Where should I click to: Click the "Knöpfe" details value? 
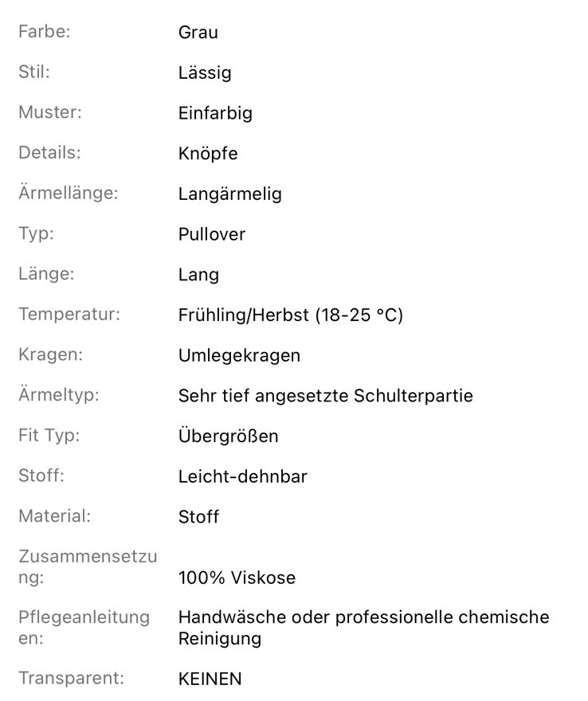pyautogui.click(x=208, y=154)
